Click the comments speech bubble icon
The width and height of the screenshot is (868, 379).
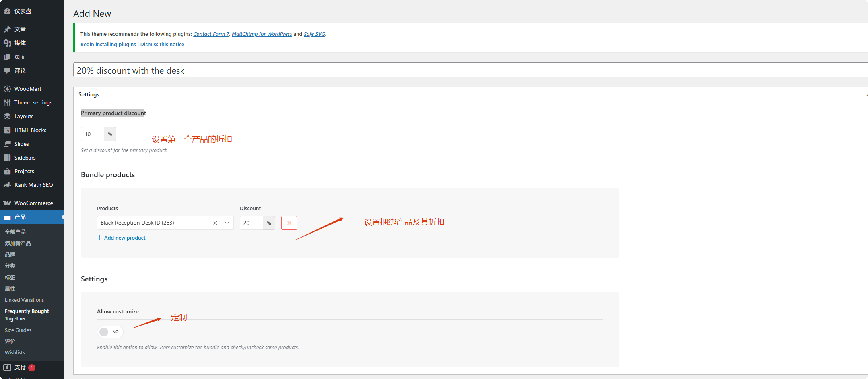click(7, 71)
